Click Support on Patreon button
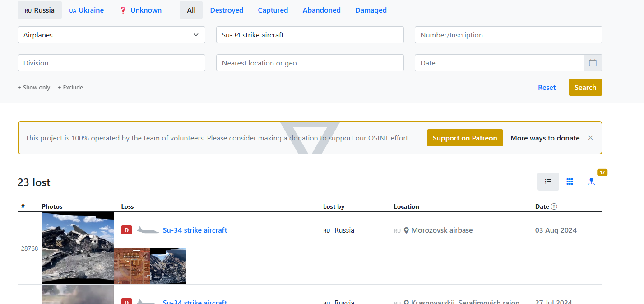 [465, 138]
